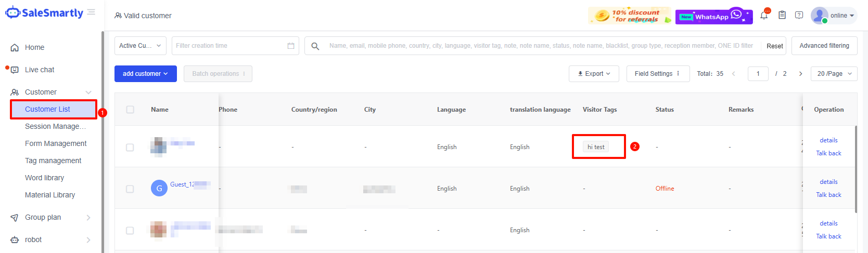Open the calendar icon in creation time filter
The height and width of the screenshot is (253, 868).
point(291,46)
